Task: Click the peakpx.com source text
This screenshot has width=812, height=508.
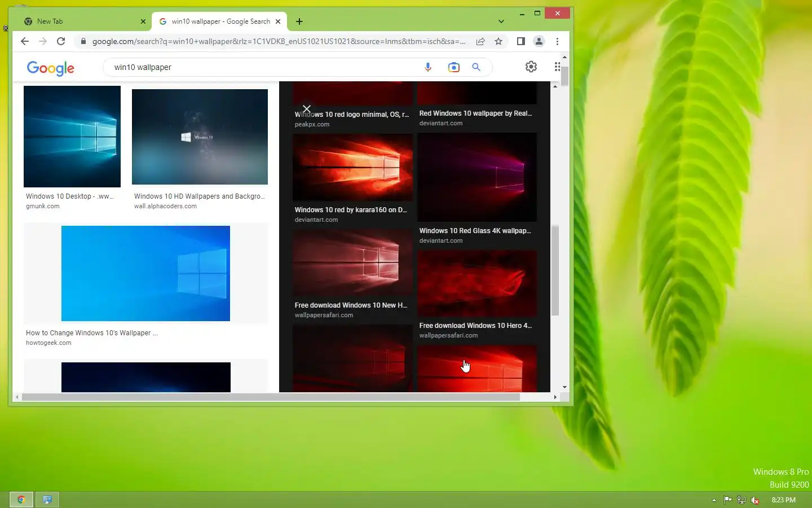Action: coord(312,124)
